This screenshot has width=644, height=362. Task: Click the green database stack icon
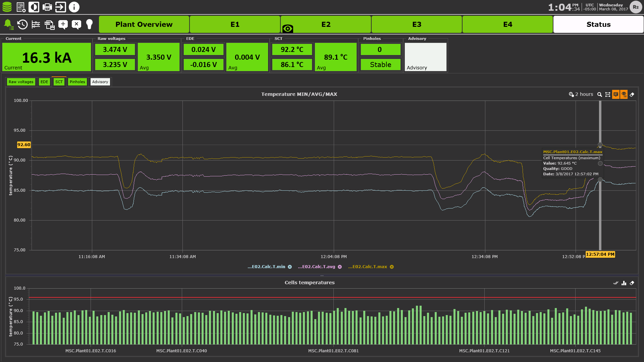click(x=7, y=7)
